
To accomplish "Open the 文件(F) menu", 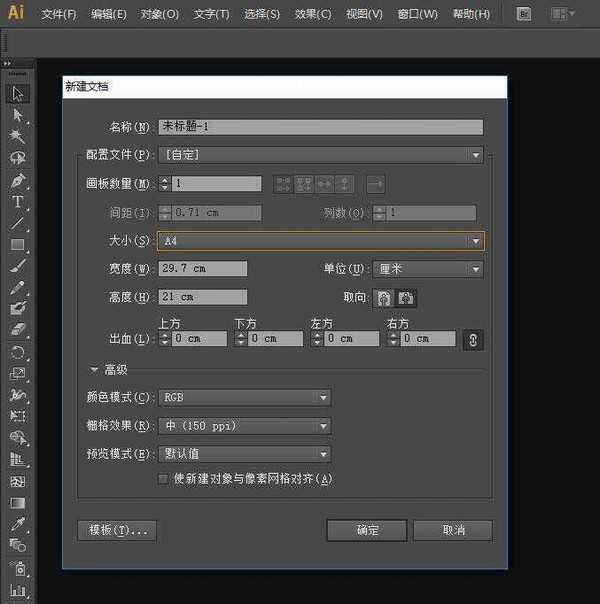I will coord(59,14).
